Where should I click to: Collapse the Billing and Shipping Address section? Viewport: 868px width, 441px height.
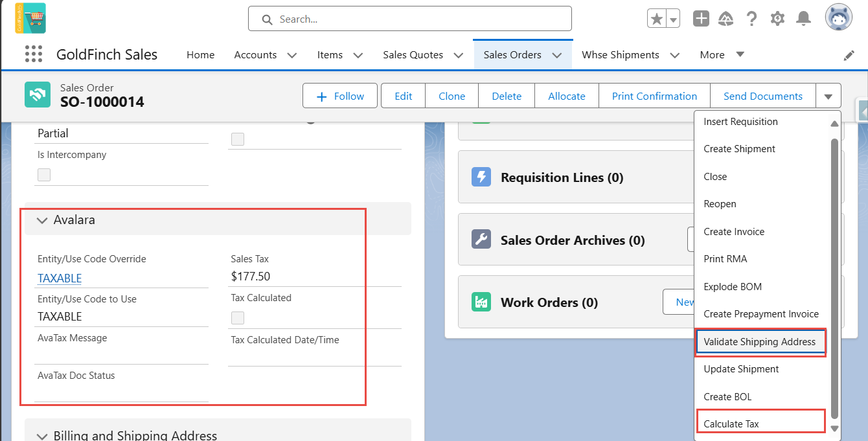[43, 436]
